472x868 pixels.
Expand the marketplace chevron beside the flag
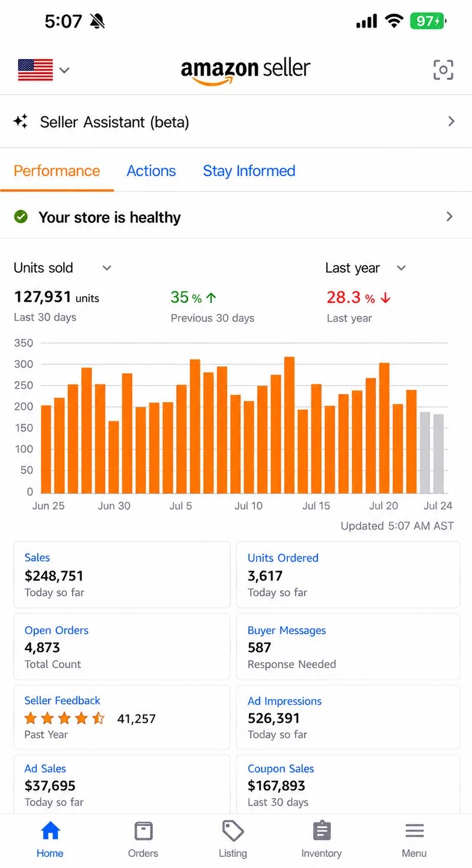pyautogui.click(x=64, y=70)
